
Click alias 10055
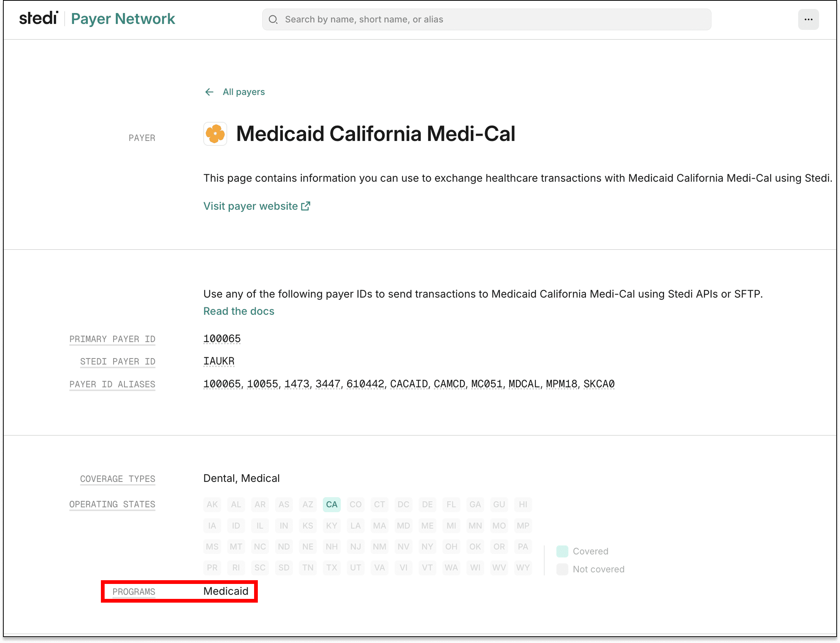coord(262,384)
